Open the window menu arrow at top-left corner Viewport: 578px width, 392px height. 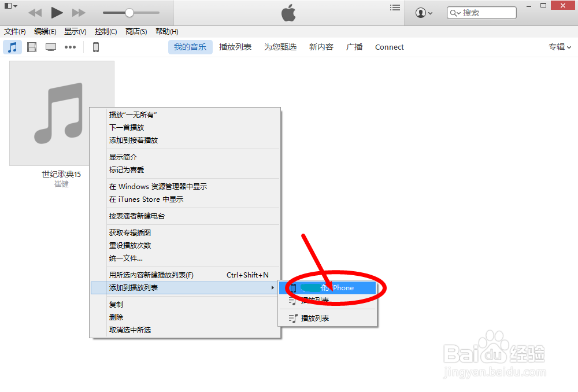point(9,5)
